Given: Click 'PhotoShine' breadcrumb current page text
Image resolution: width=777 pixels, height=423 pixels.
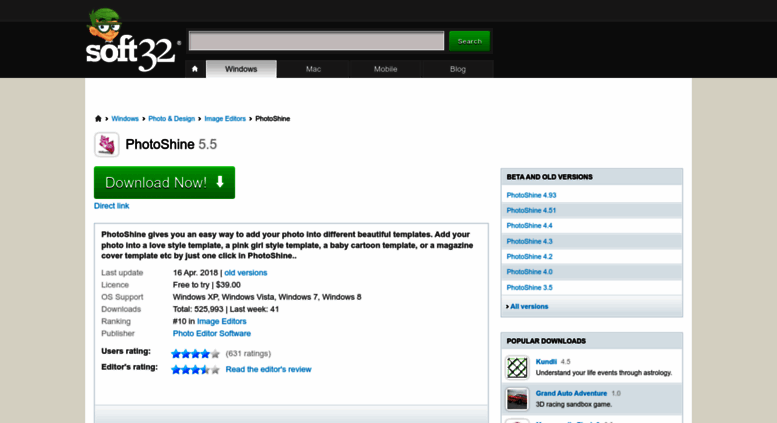Looking at the screenshot, I should click(x=273, y=118).
